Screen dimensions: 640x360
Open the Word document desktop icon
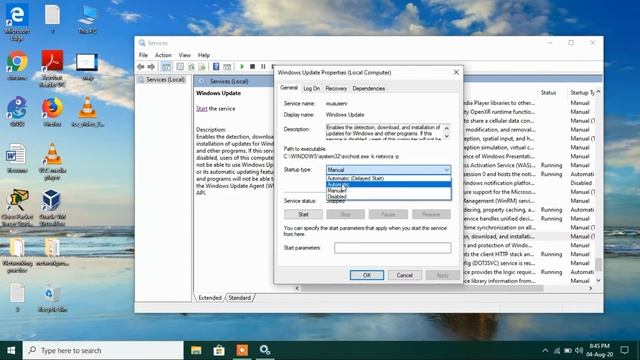pyautogui.click(x=16, y=158)
